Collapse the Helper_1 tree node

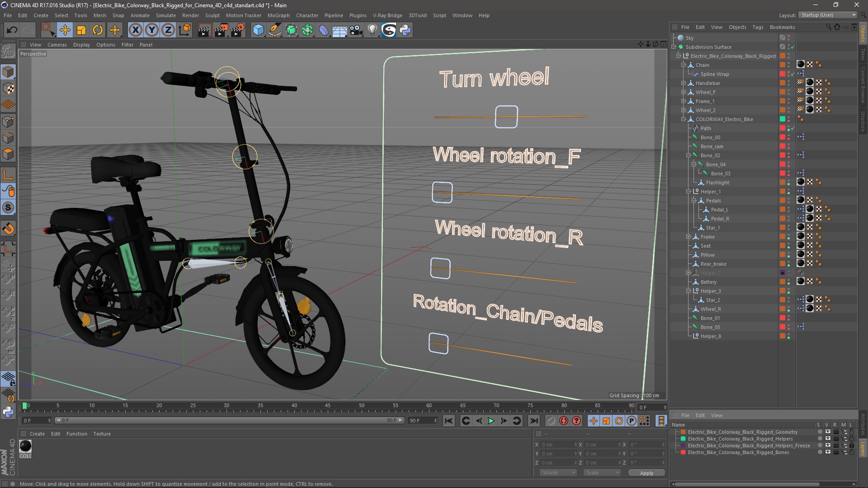[x=689, y=192]
